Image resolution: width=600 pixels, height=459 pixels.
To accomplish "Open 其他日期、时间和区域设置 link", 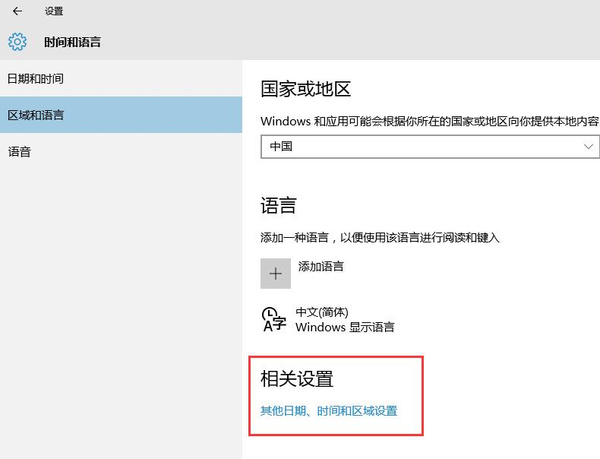I will coord(329,411).
